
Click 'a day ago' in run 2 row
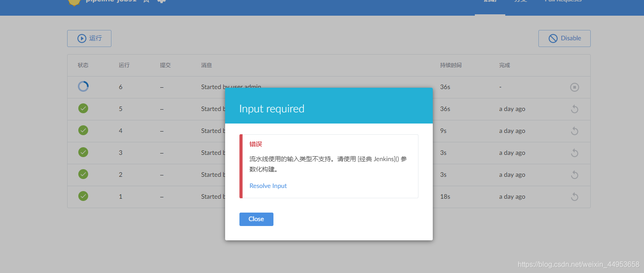(x=512, y=175)
